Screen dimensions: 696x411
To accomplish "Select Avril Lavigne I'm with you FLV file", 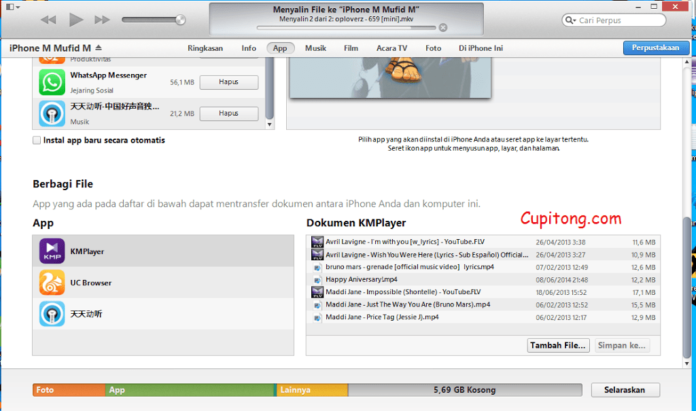I will pos(483,242).
